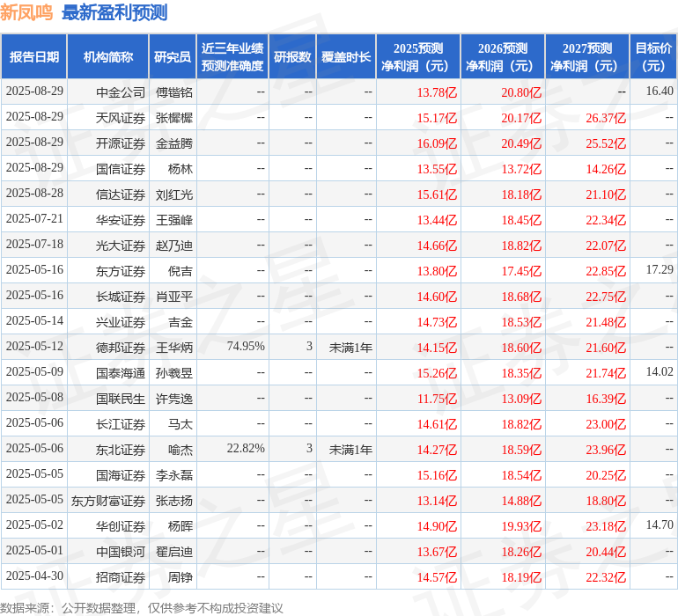
Task: Click the date 2025-08-28
Action: click(x=34, y=194)
